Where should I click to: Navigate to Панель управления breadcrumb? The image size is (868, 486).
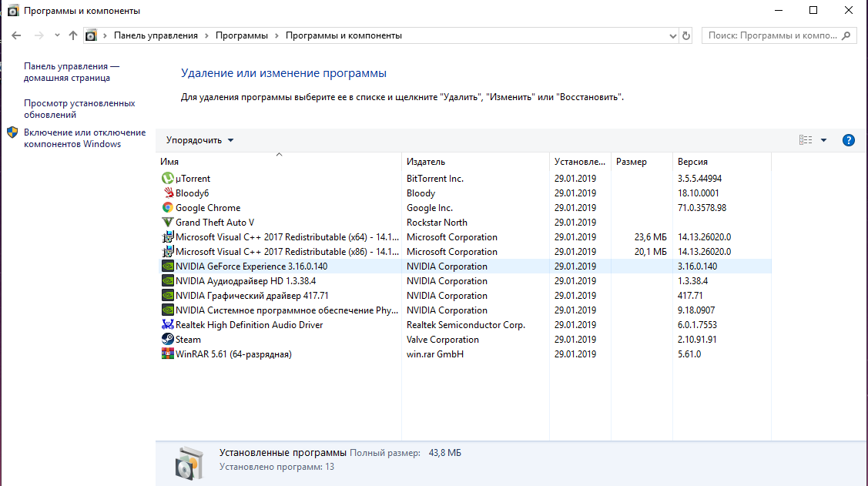click(x=156, y=35)
